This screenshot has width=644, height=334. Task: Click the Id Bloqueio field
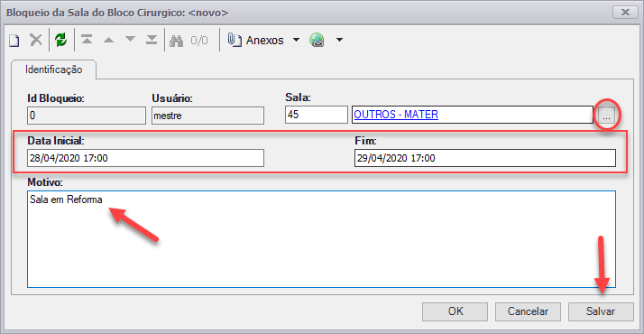pyautogui.click(x=87, y=116)
